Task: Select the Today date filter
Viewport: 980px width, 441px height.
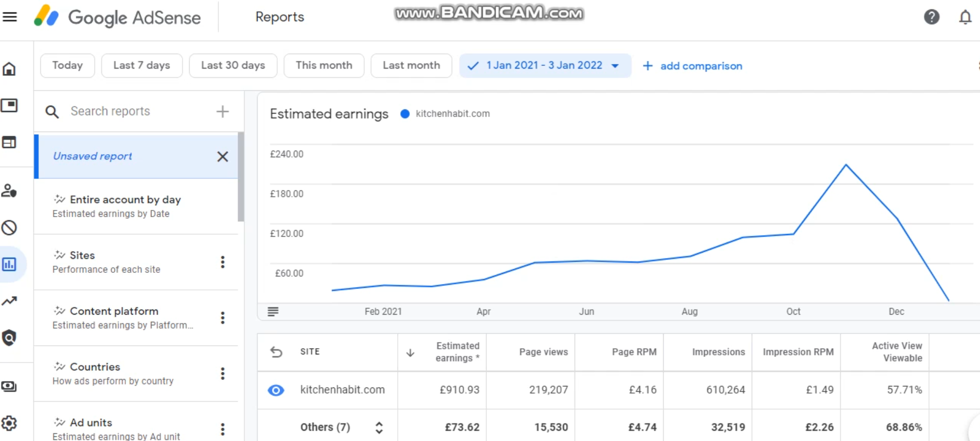Action: 67,66
